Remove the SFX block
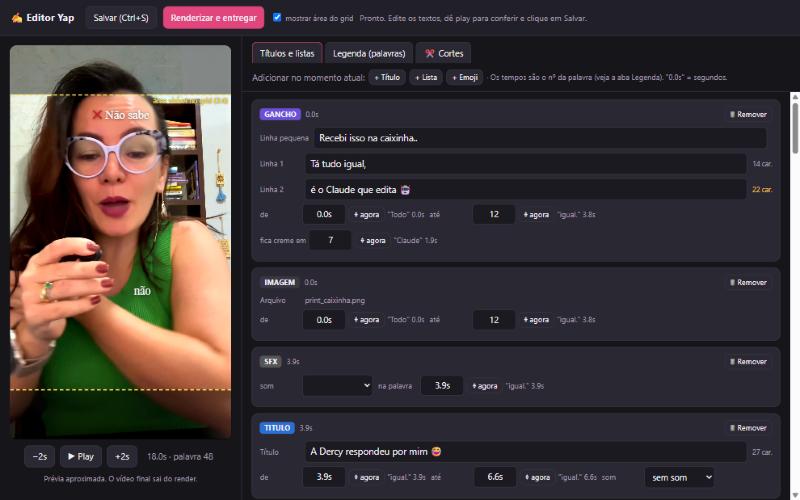This screenshot has width=800, height=500. pyautogui.click(x=748, y=361)
